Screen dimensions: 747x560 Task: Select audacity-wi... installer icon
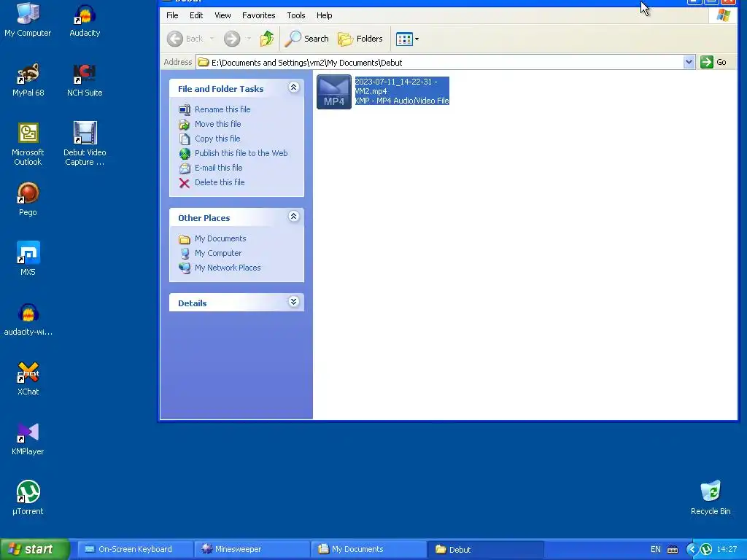click(28, 319)
